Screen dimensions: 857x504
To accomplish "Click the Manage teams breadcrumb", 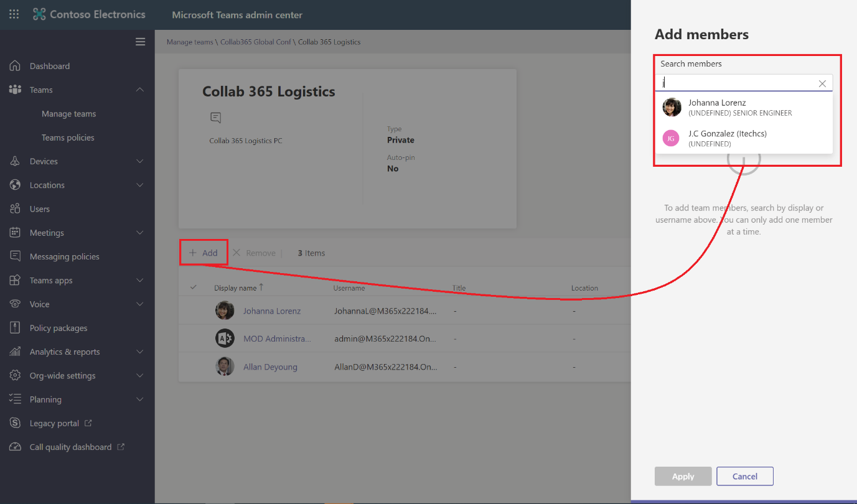I will tap(190, 42).
